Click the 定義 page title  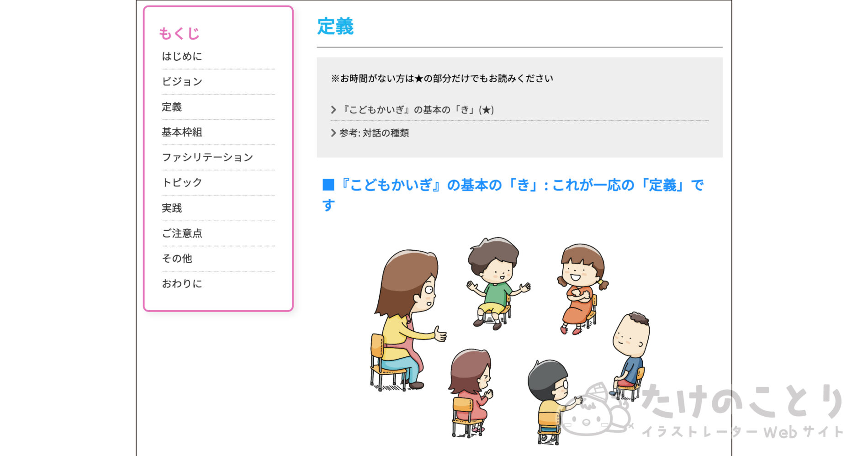[335, 27]
